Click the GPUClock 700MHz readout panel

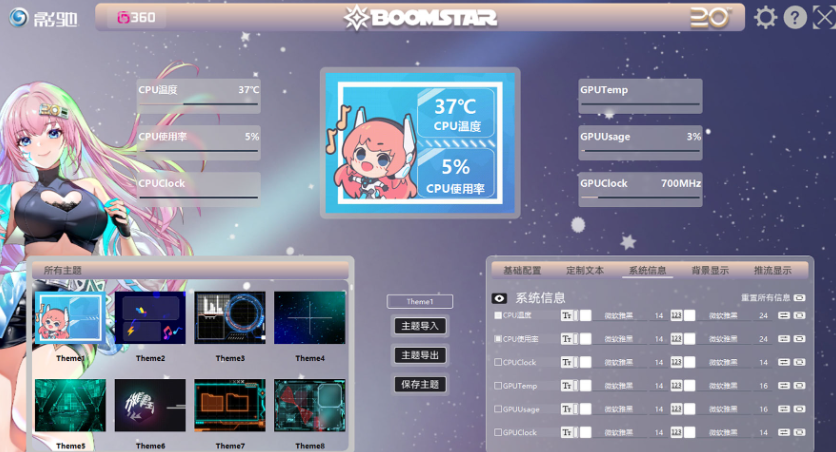[640, 189]
